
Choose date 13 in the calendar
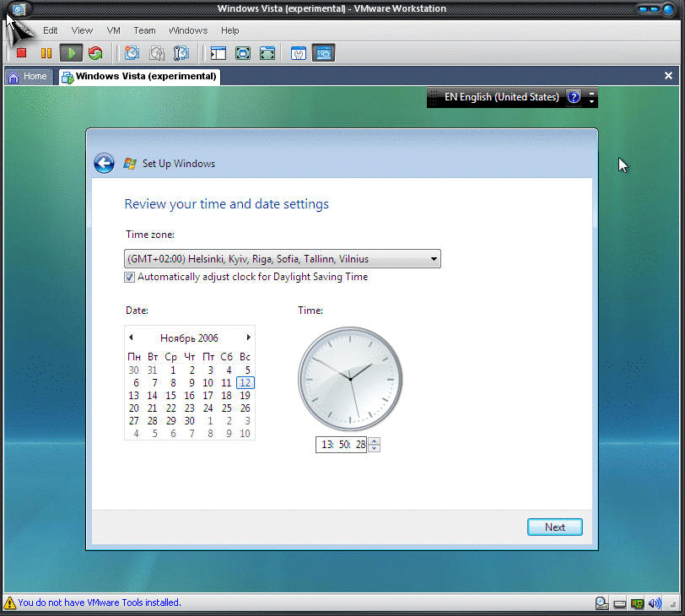(x=133, y=396)
